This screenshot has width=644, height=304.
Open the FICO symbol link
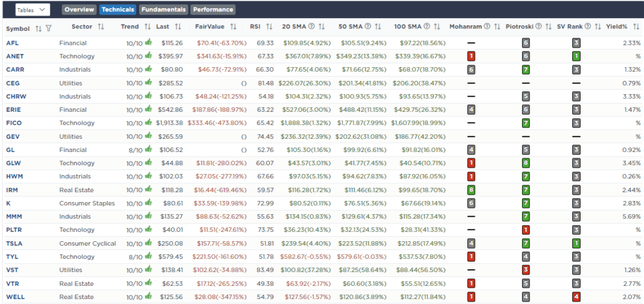(x=13, y=123)
